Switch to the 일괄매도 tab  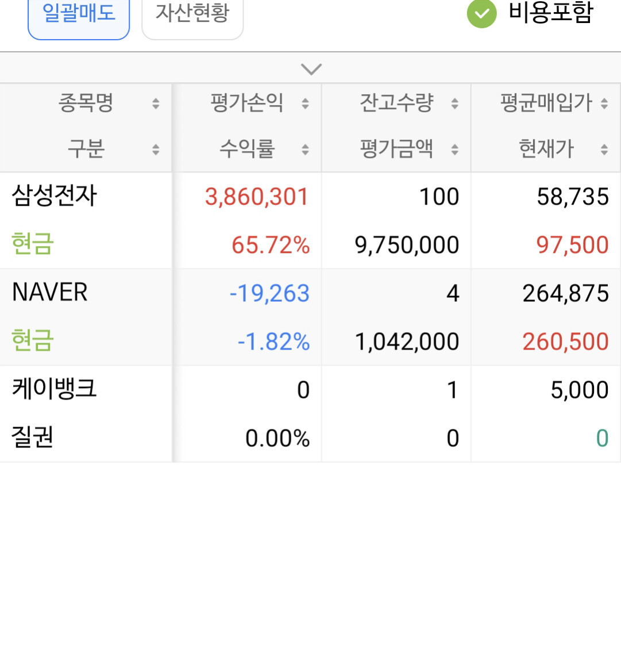79,14
